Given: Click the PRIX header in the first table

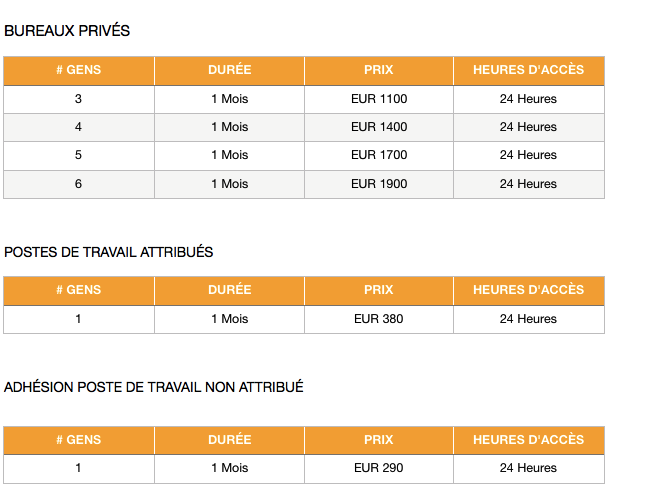Looking at the screenshot, I should [379, 70].
